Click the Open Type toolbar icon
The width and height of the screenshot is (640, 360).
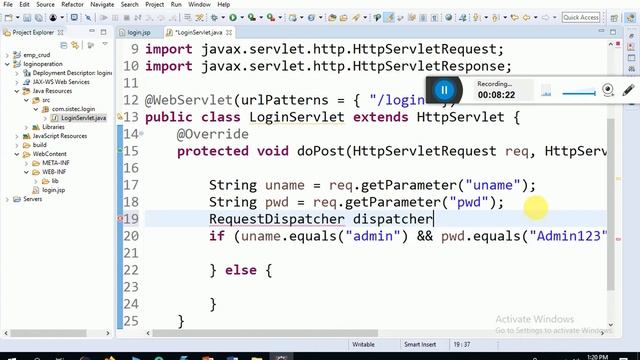click(332, 18)
